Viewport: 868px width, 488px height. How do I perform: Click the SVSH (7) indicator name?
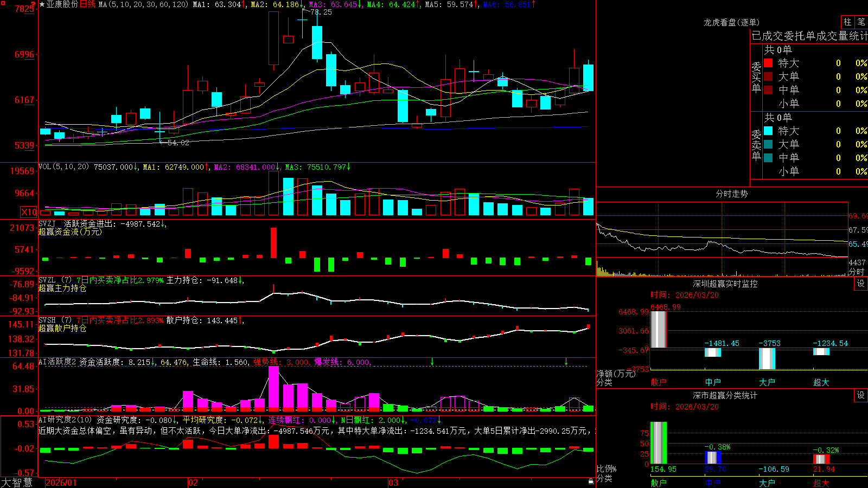[55, 320]
